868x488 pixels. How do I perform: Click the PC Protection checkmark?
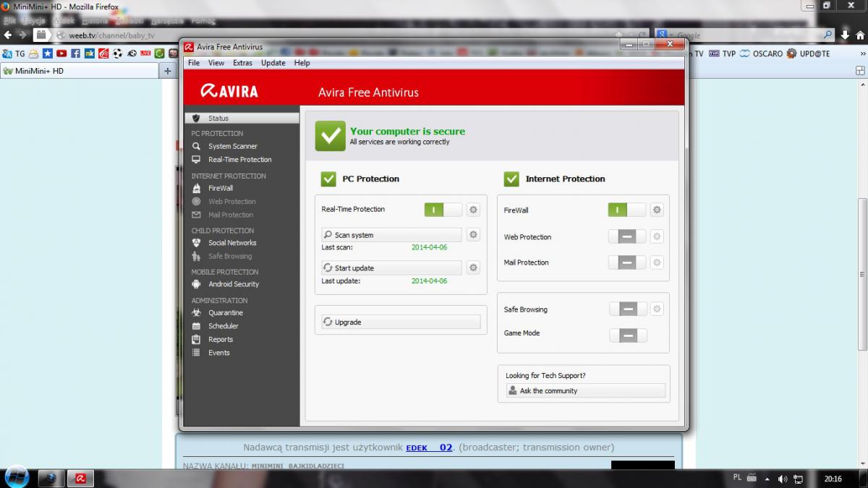pyautogui.click(x=328, y=179)
